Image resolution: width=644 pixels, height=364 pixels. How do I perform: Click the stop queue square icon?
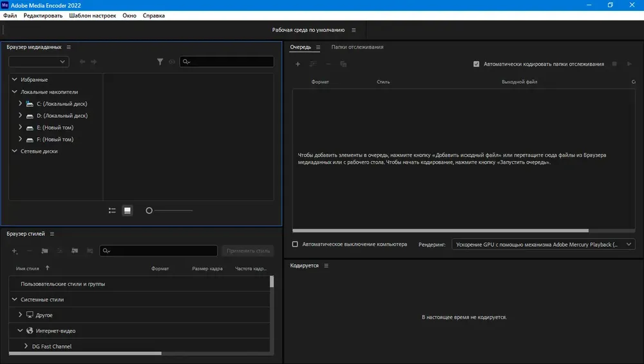tap(614, 64)
